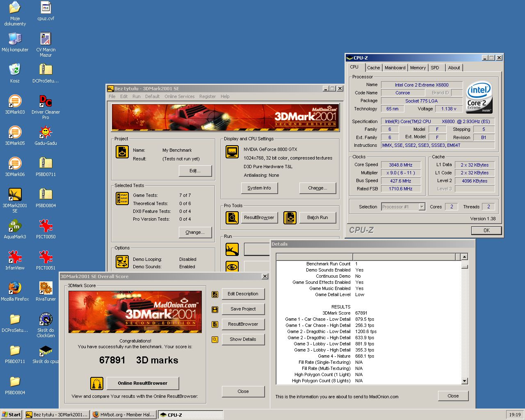Click Save Project button
The image size is (525, 420).
click(243, 309)
